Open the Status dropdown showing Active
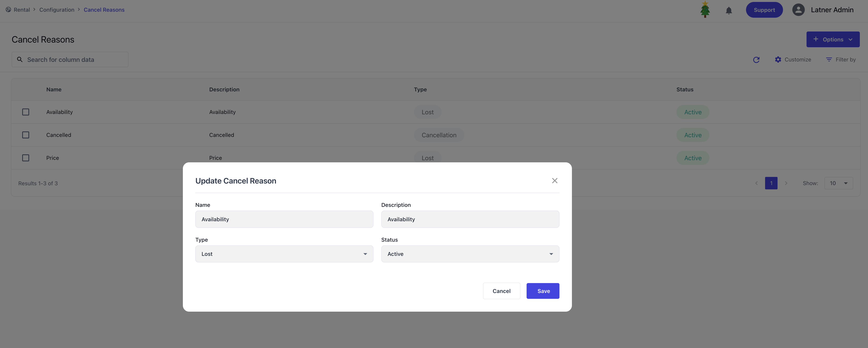This screenshot has height=348, width=868. 470,254
